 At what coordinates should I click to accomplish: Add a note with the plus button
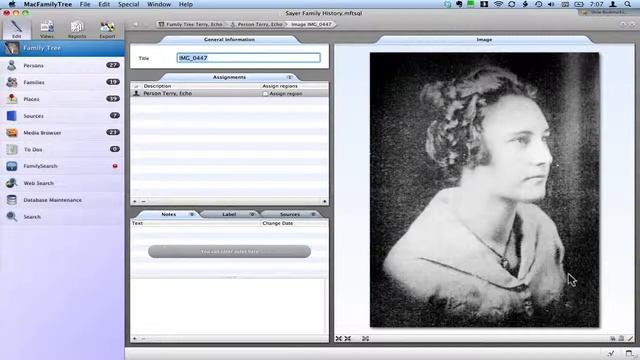(135, 338)
